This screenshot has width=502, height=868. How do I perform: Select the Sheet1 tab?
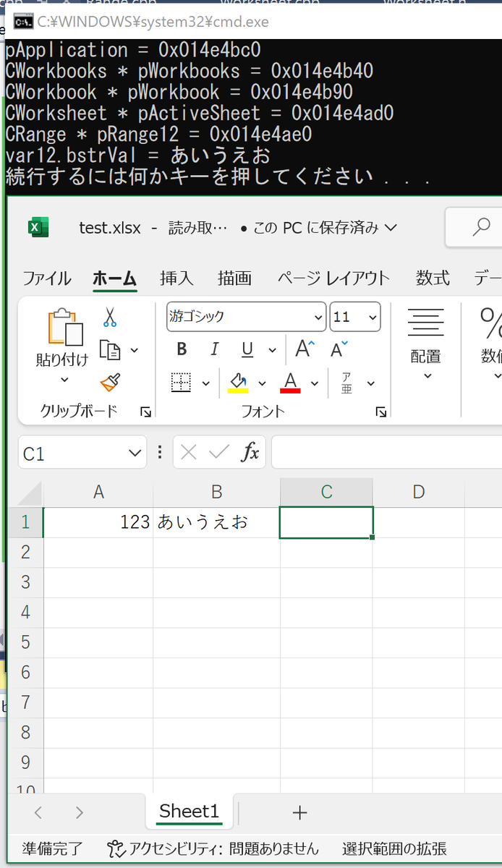[x=189, y=812]
